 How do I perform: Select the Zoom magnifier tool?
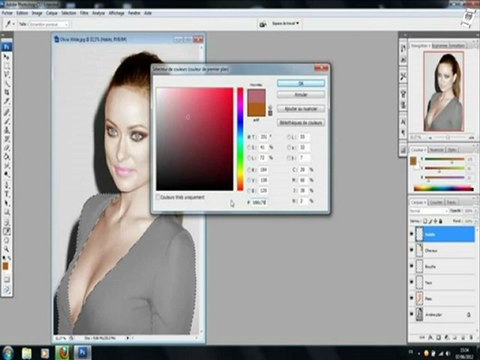click(x=6, y=249)
